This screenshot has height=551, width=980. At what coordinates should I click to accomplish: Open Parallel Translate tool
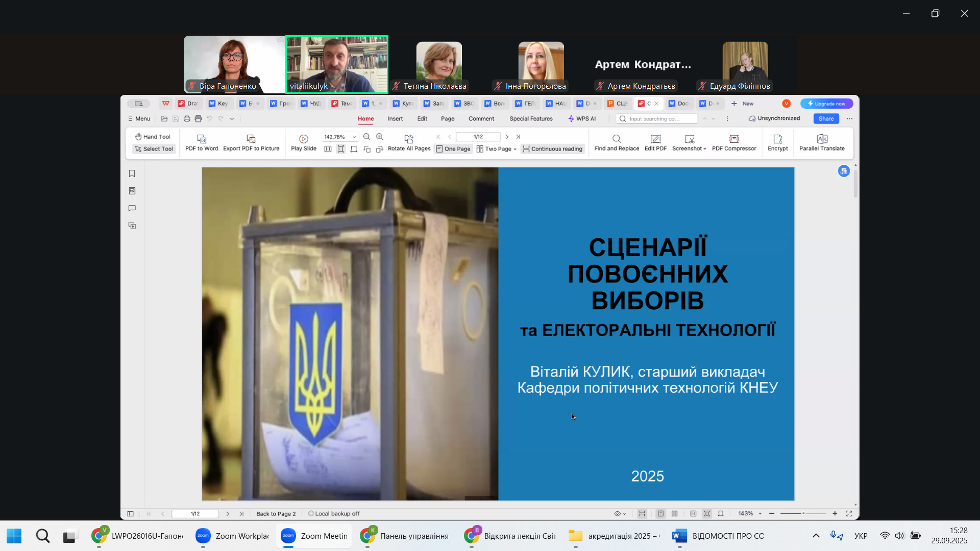click(822, 139)
